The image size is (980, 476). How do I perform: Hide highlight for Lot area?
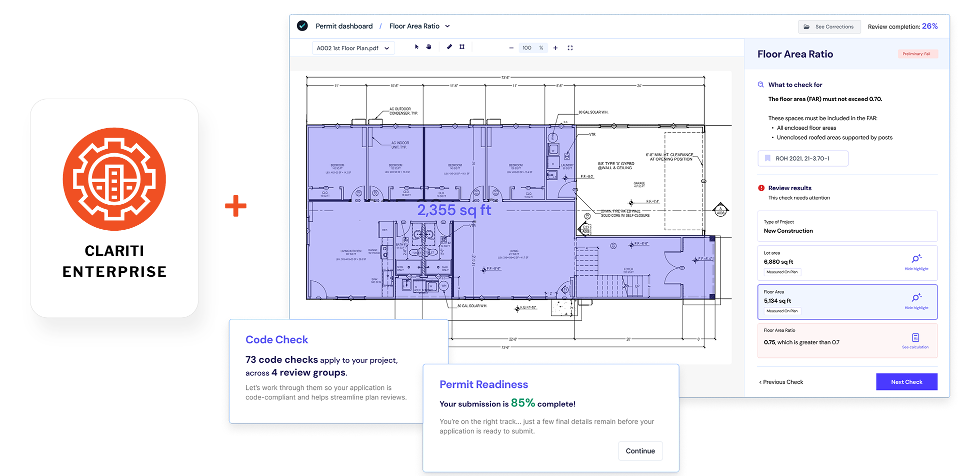pos(916,262)
